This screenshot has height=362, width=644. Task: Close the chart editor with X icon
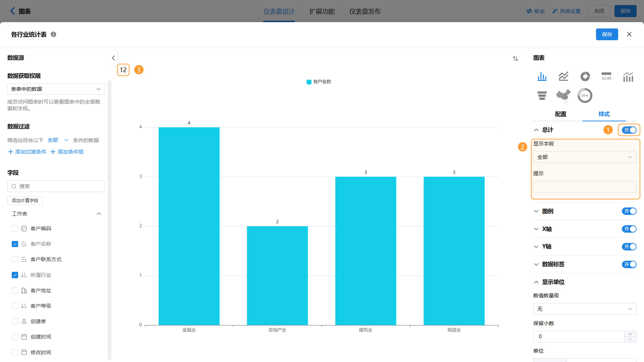629,34
